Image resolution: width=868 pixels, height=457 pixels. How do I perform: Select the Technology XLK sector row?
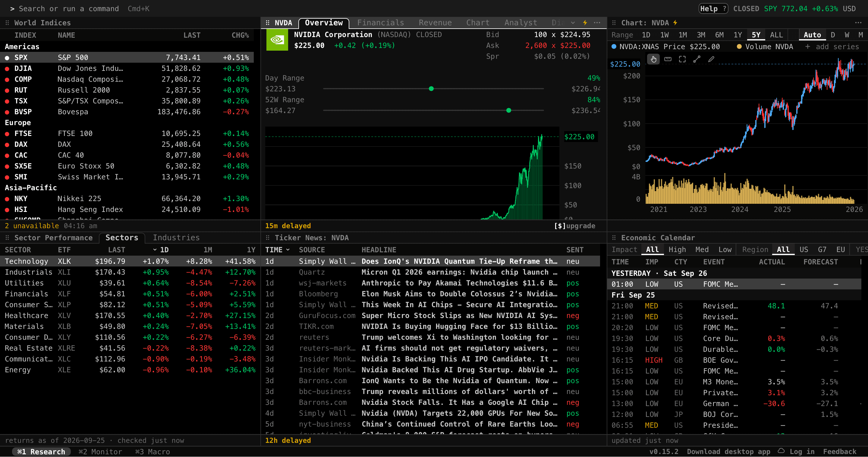pyautogui.click(x=130, y=261)
